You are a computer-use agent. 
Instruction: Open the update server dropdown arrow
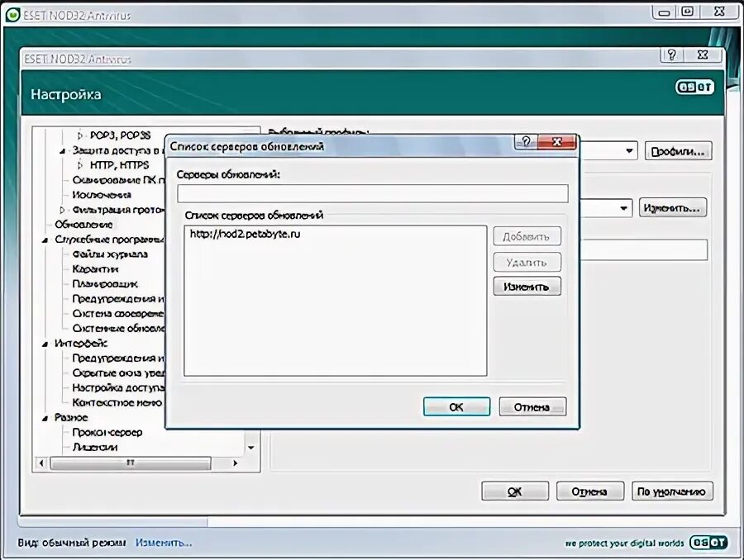pyautogui.click(x=623, y=207)
